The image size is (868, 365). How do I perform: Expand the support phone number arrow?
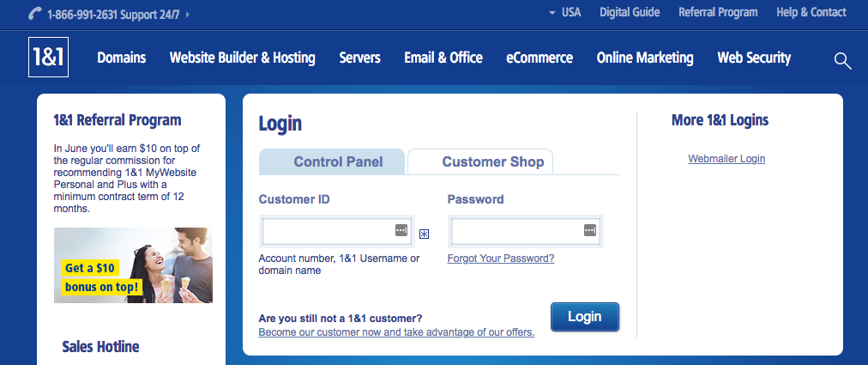(x=188, y=15)
